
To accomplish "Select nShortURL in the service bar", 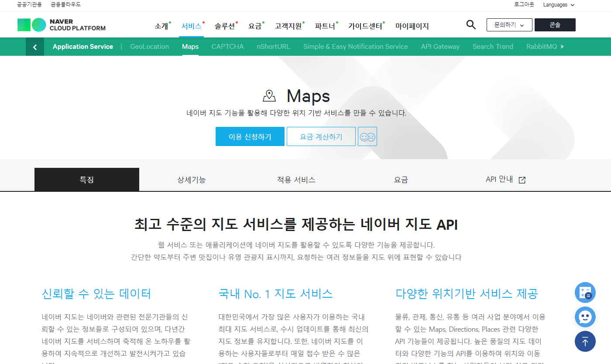I will pyautogui.click(x=274, y=47).
